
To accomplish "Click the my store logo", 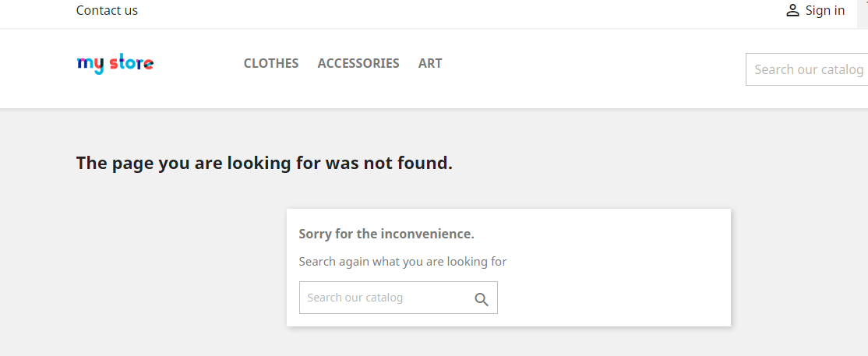I will (x=115, y=64).
